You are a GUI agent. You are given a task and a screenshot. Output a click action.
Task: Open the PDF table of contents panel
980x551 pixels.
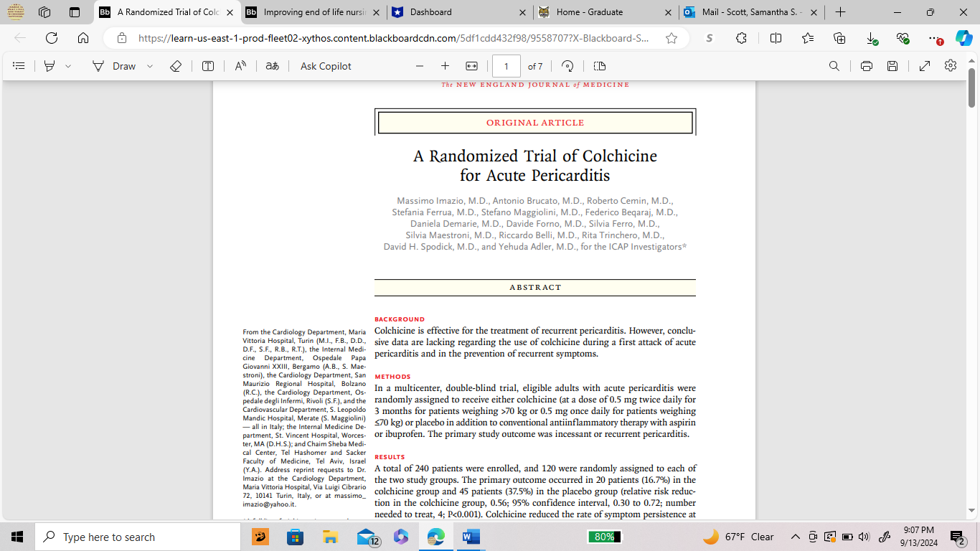pyautogui.click(x=19, y=66)
